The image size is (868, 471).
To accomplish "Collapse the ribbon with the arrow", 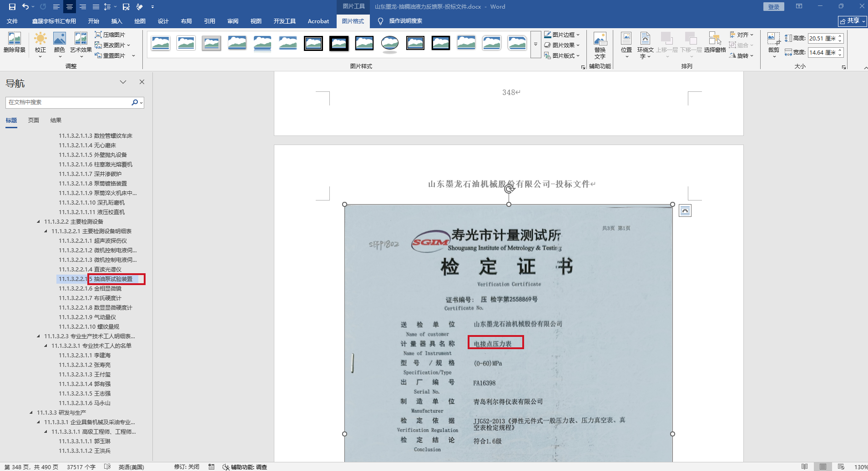I will point(865,67).
